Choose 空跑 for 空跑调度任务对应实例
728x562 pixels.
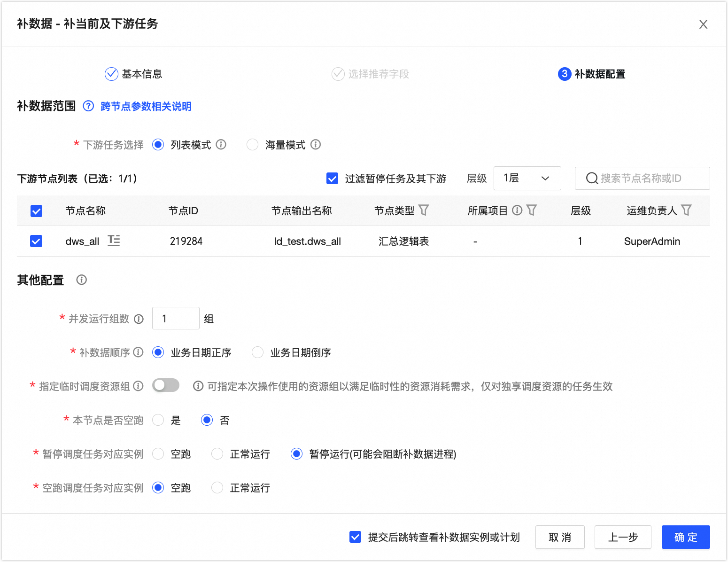tap(158, 487)
